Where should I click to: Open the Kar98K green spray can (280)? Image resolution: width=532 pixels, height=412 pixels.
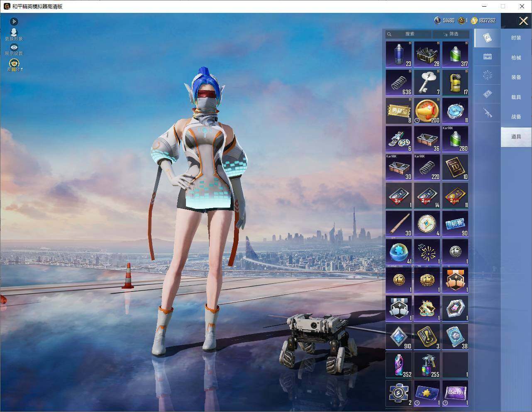[x=455, y=139]
